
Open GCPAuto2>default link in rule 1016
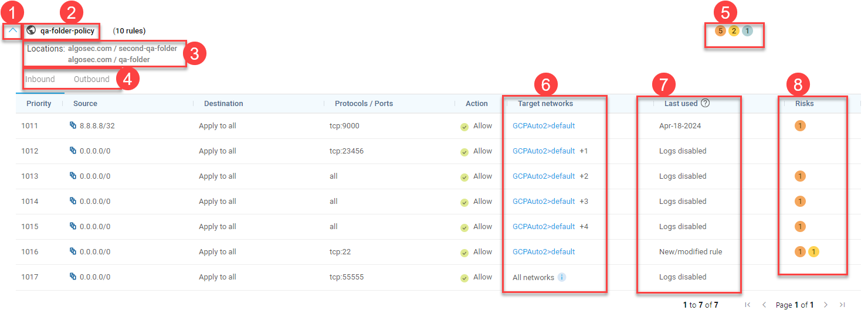click(544, 252)
